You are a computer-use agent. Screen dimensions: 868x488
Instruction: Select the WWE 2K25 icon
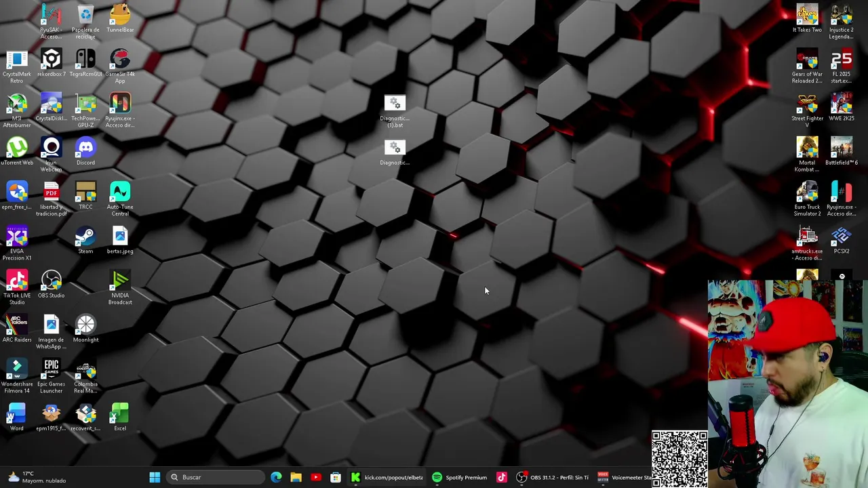tap(842, 107)
